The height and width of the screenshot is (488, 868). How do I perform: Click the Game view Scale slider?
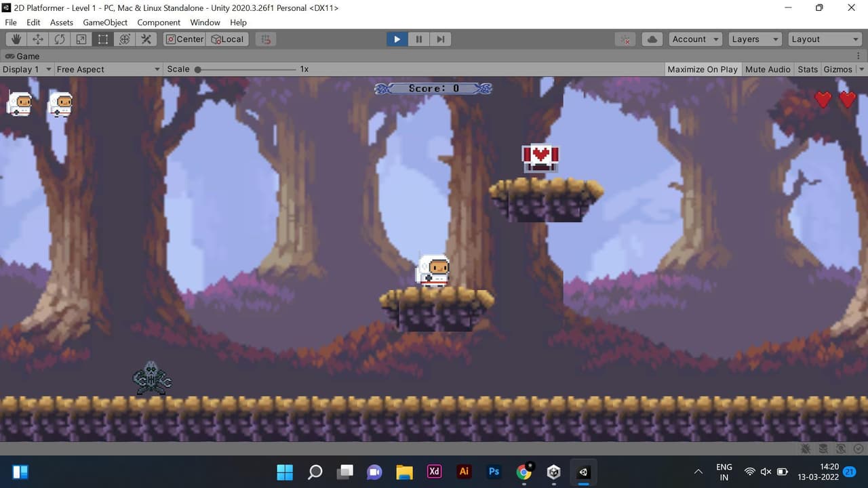point(245,69)
